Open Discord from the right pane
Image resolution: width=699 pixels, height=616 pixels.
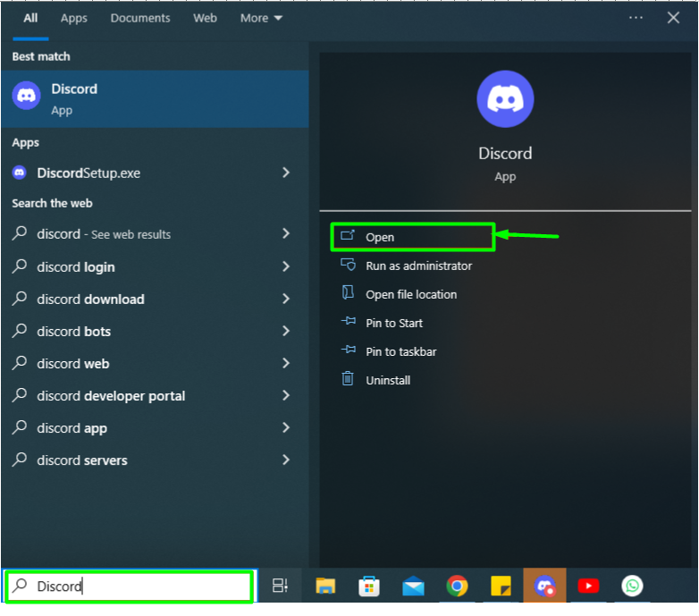(x=412, y=237)
